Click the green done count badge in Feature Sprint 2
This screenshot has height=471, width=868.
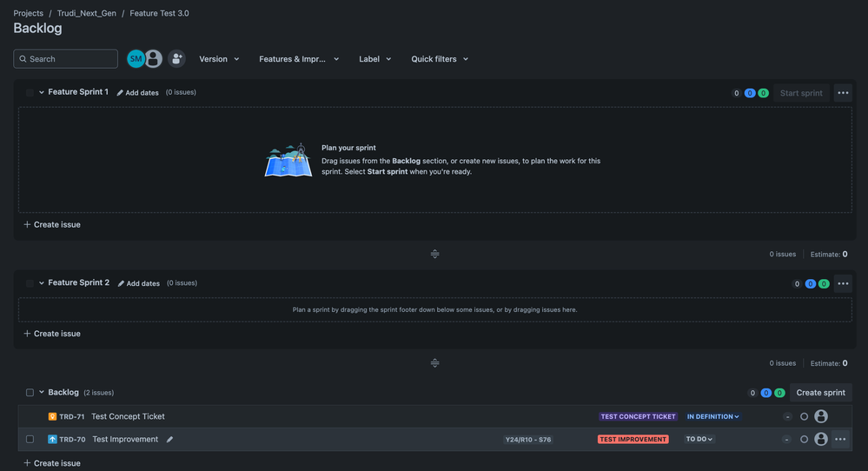824,284
